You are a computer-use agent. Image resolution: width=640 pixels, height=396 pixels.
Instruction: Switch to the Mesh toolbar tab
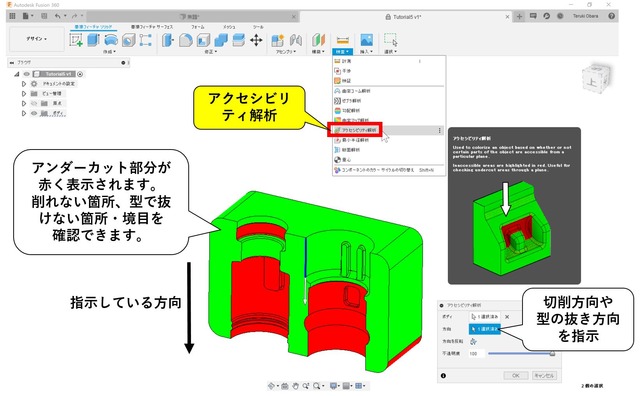229,27
